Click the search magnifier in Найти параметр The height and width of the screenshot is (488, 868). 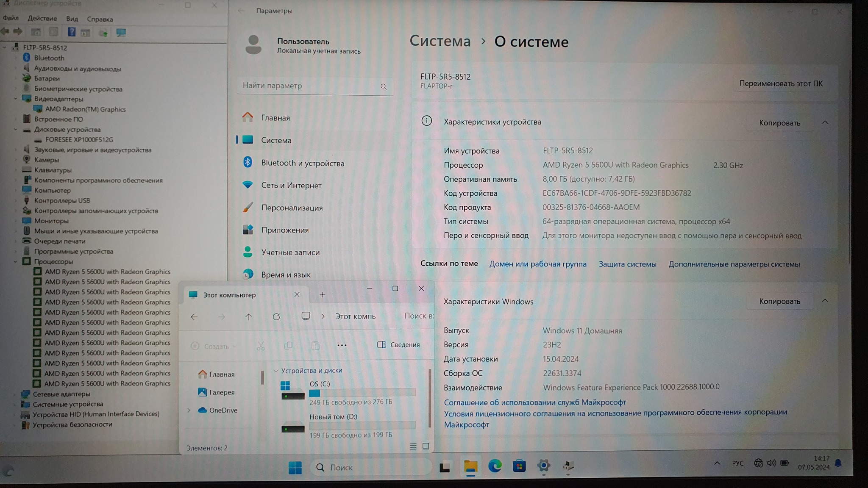coord(383,86)
